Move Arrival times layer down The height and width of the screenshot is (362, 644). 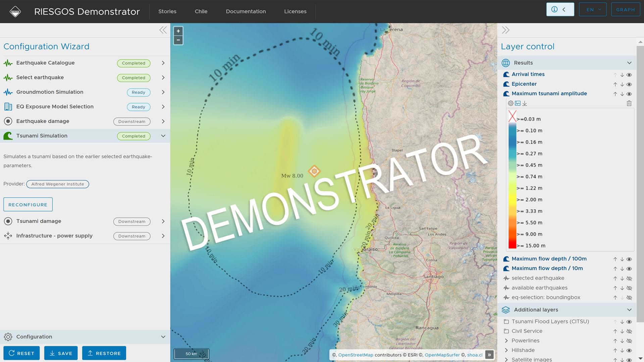coord(622,75)
